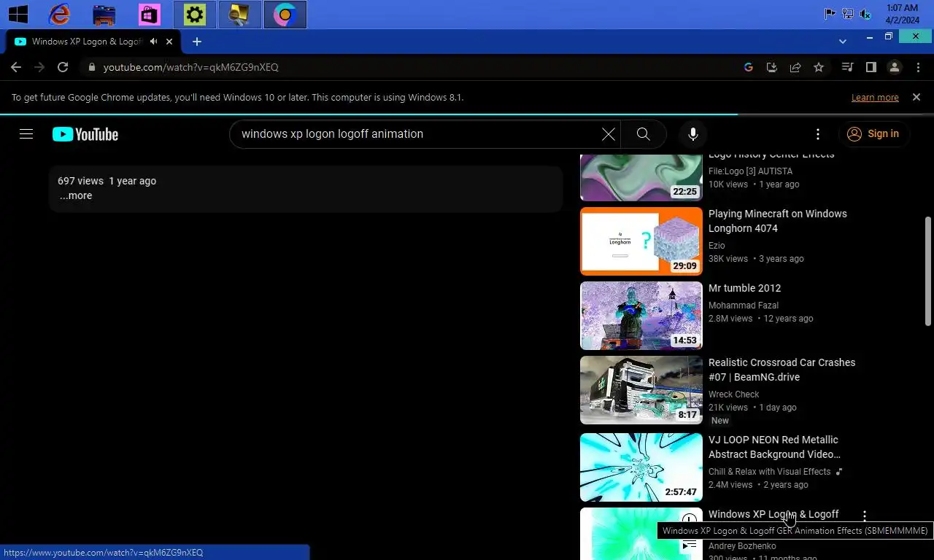Open YouTube settings three-dot menu
This screenshot has height=560, width=934.
818,134
